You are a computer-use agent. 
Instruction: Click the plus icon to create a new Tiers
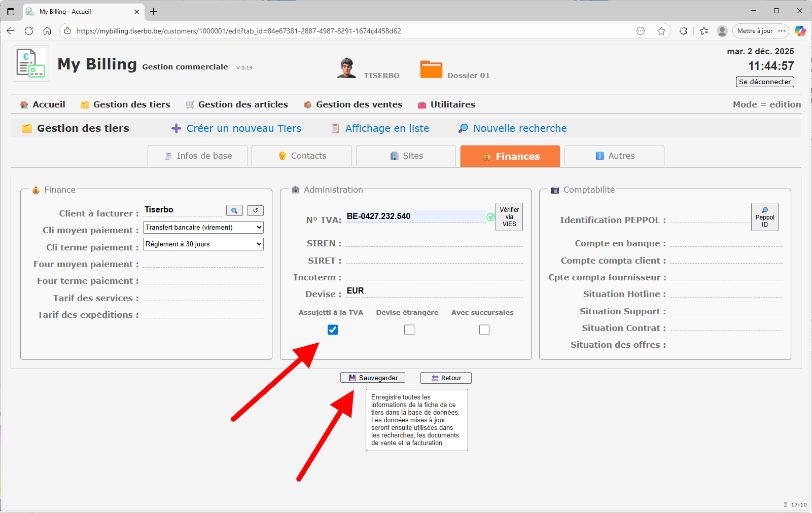(x=176, y=128)
